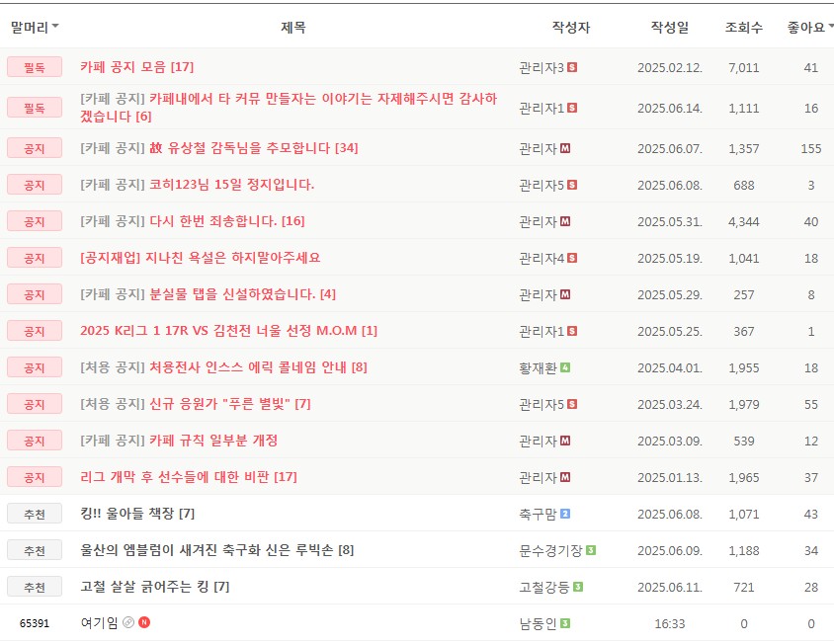Screen dimensions: 834x644
Task: Open post 신규 응원가 푸른 별빛
Action: coord(219,404)
